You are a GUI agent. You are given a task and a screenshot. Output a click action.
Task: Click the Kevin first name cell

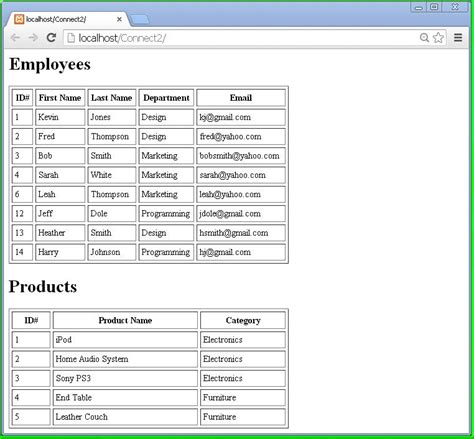tap(60, 117)
